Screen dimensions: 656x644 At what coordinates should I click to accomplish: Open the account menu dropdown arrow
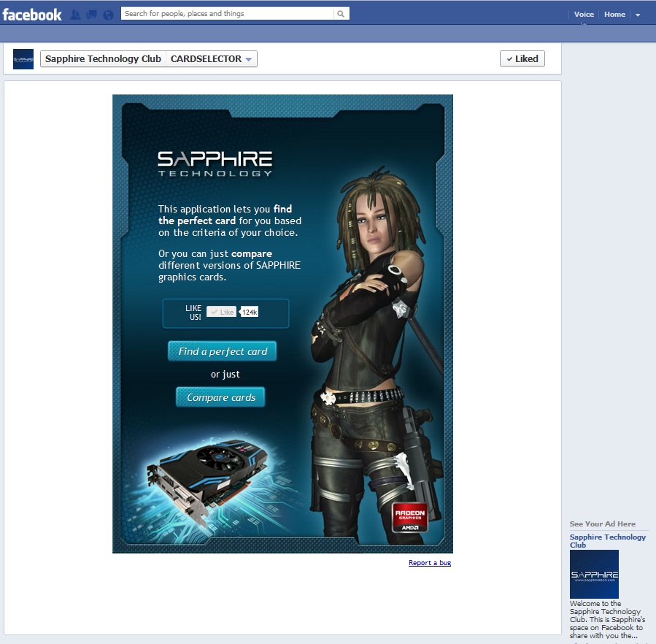(x=638, y=15)
